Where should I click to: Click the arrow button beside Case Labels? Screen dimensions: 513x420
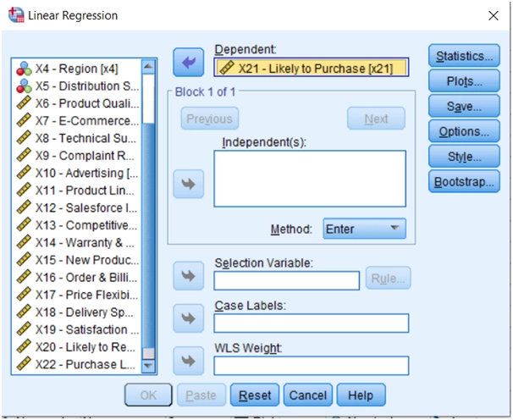(x=188, y=318)
